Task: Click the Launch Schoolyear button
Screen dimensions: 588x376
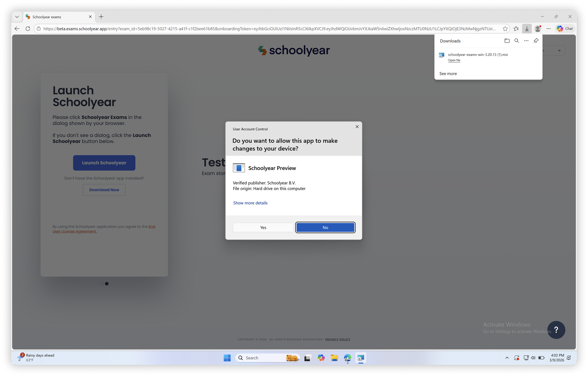Action: 104,163
